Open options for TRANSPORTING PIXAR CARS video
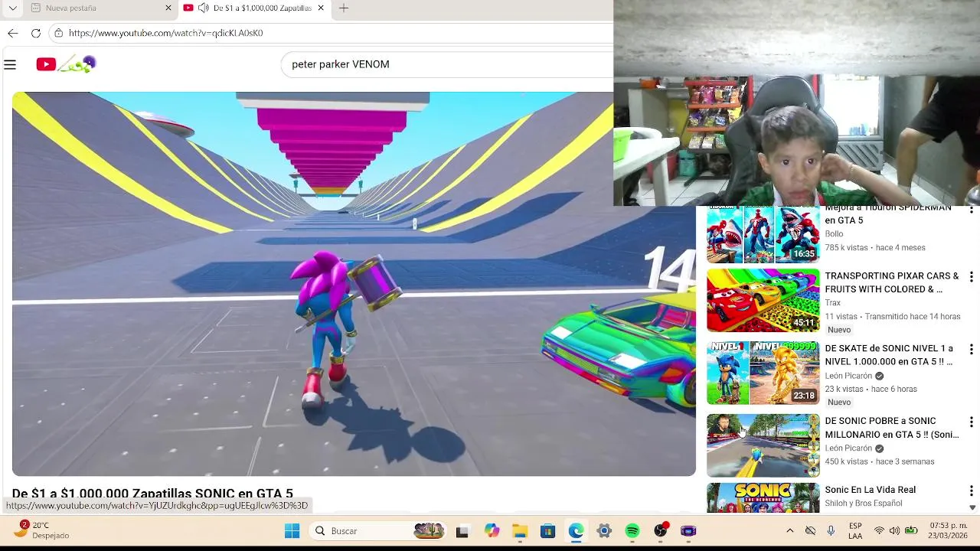 coord(971,277)
